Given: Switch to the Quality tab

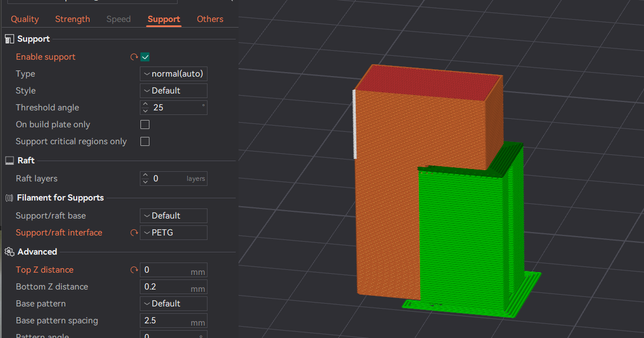Looking at the screenshot, I should pyautogui.click(x=24, y=19).
